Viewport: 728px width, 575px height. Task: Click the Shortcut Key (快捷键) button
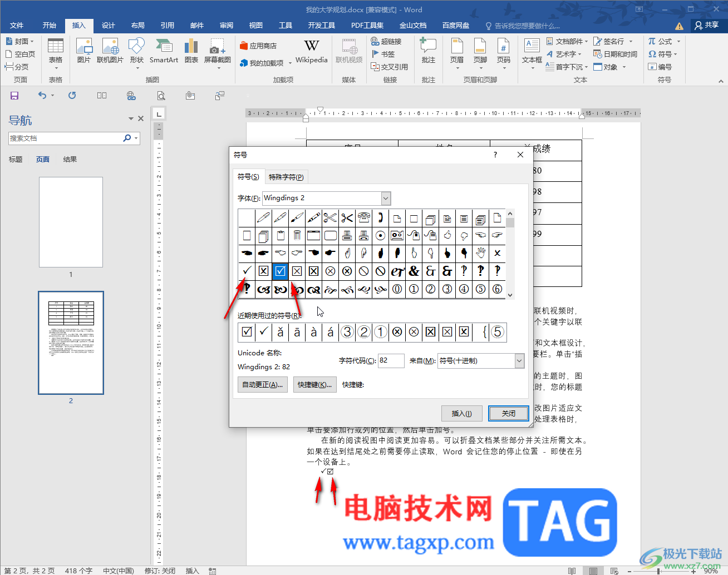(314, 385)
